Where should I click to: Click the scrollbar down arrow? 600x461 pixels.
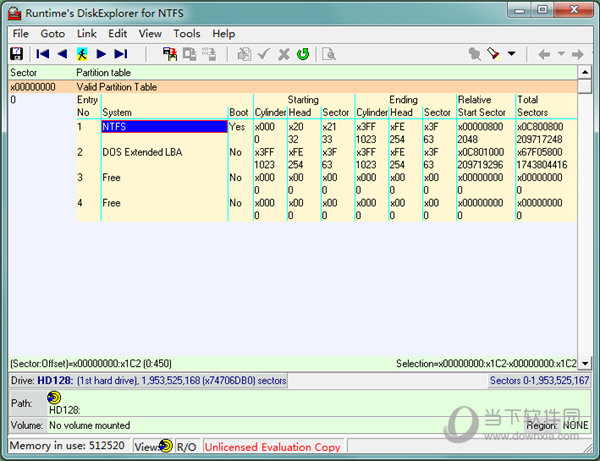click(585, 363)
